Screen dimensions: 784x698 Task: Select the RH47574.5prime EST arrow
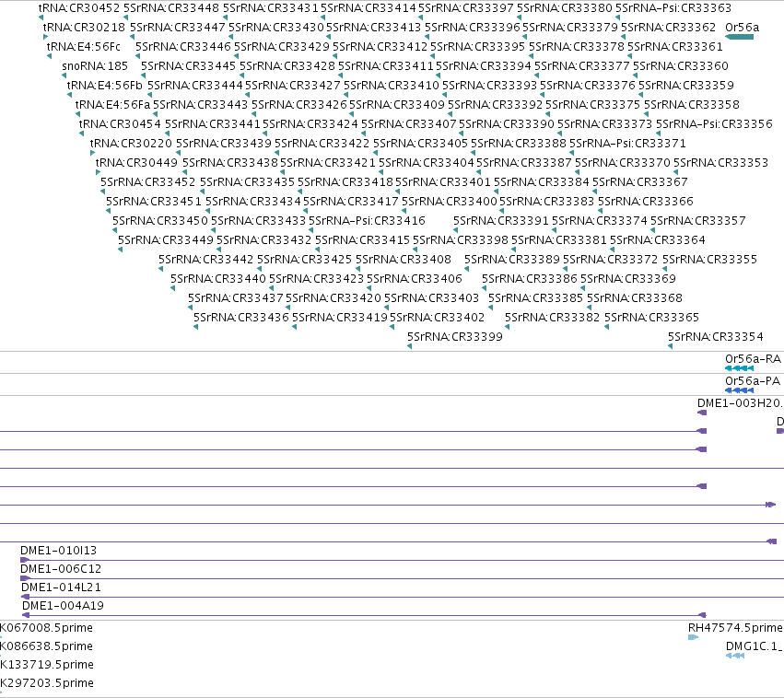[x=693, y=637]
